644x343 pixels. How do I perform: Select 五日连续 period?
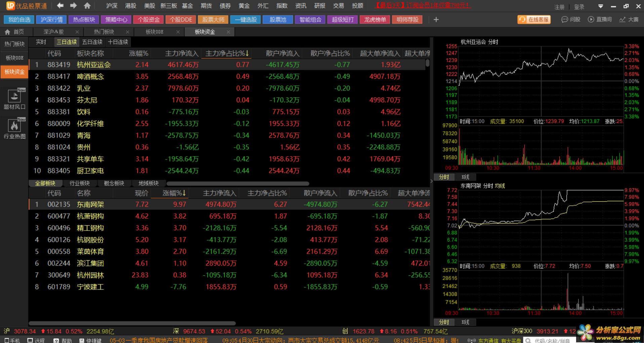tap(92, 42)
